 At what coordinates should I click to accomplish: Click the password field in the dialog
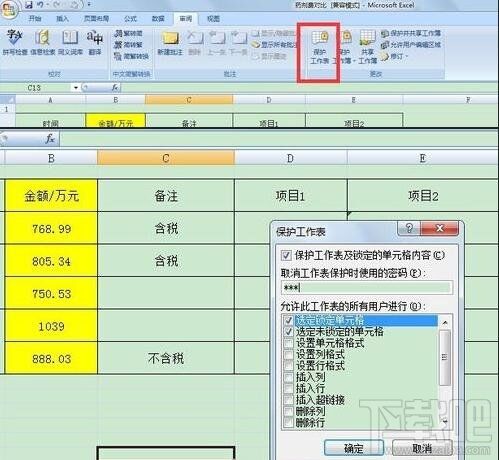[x=367, y=288]
